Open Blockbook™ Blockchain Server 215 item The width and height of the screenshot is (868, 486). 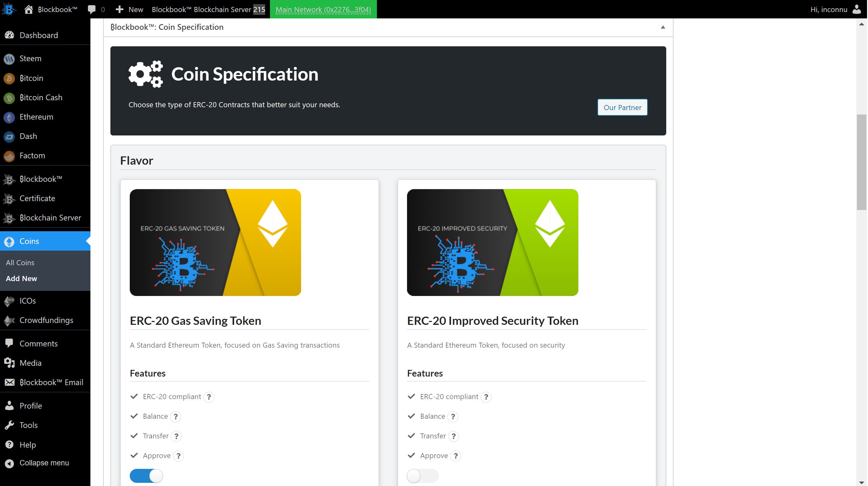click(208, 9)
